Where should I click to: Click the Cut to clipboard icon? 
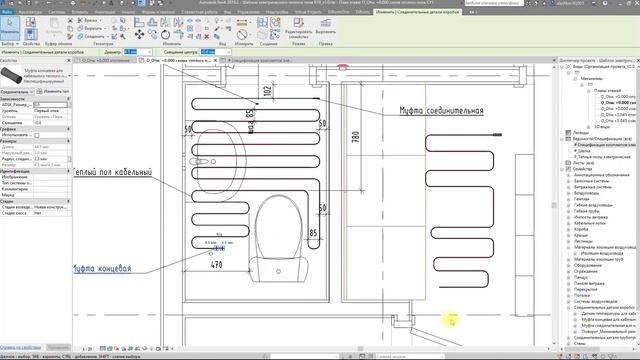[70, 20]
